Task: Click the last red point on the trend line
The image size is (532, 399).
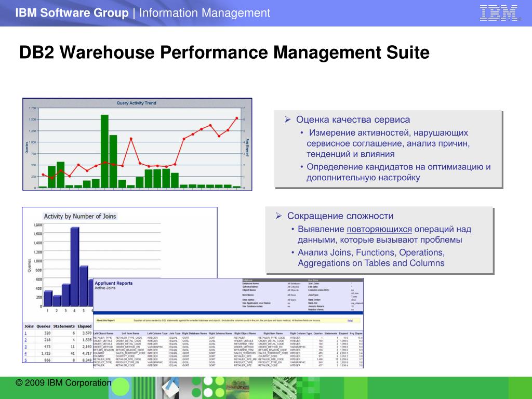Action: click(x=237, y=118)
